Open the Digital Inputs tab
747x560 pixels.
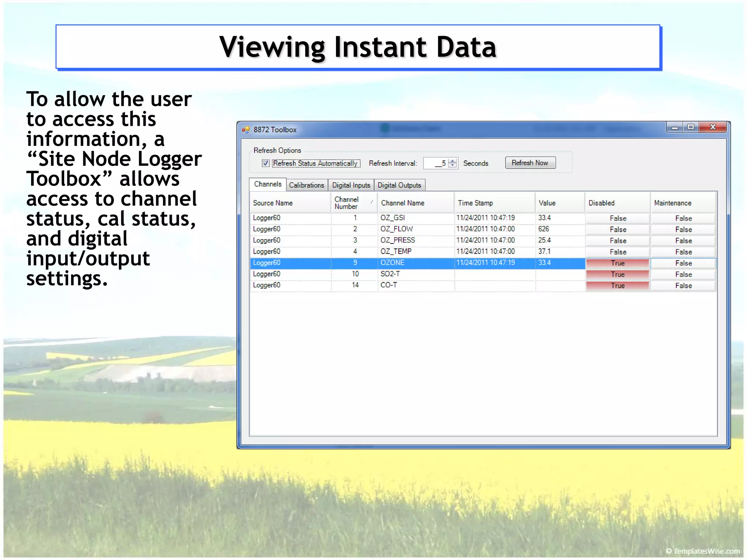351,185
